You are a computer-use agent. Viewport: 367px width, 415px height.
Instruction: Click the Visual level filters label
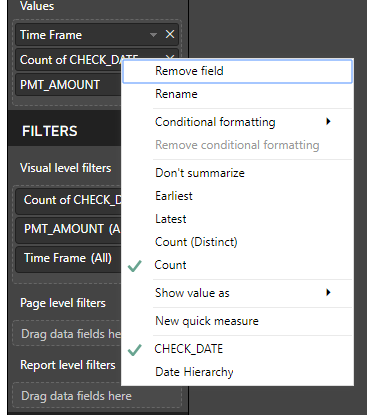[65, 168]
